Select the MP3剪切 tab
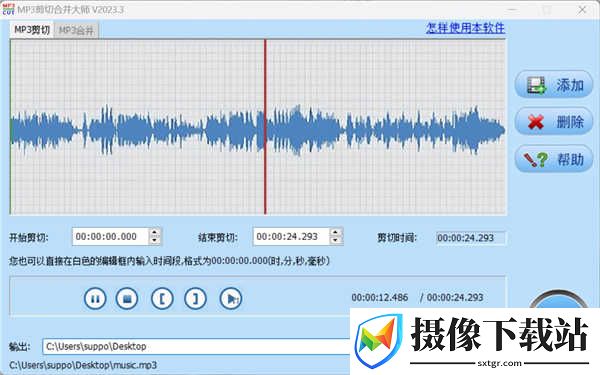Screen dimensions: 600x375 tap(32, 30)
